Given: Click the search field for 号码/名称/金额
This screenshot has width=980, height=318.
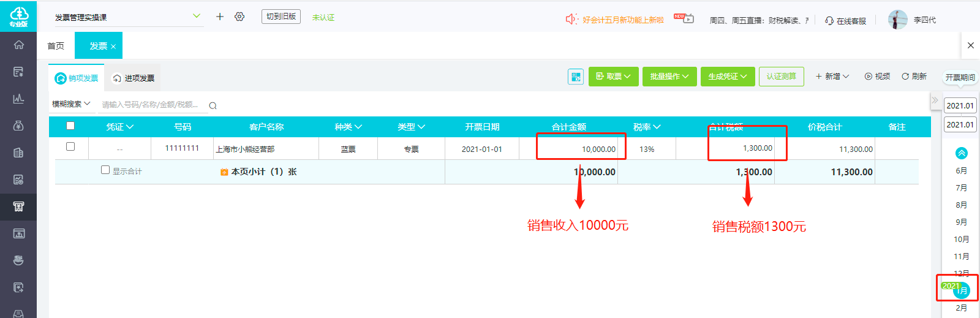Looking at the screenshot, I should (153, 105).
